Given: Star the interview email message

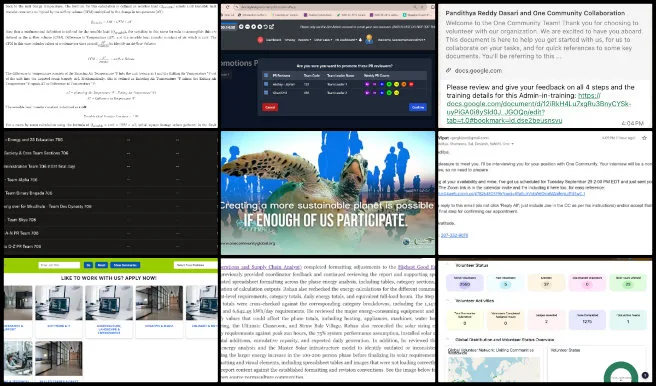Looking at the screenshot, I should pyautogui.click(x=644, y=138).
